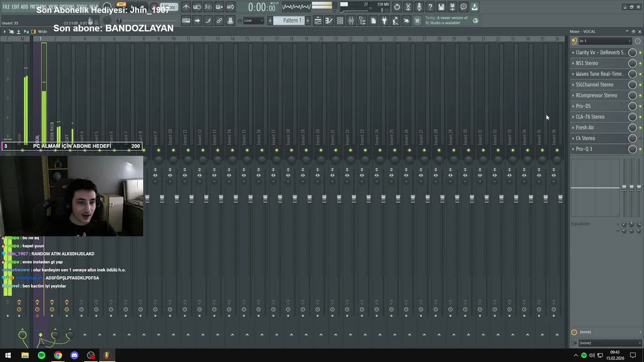
Task: Expand the CLA-76 Stereo slot arrow
Action: coord(573,117)
